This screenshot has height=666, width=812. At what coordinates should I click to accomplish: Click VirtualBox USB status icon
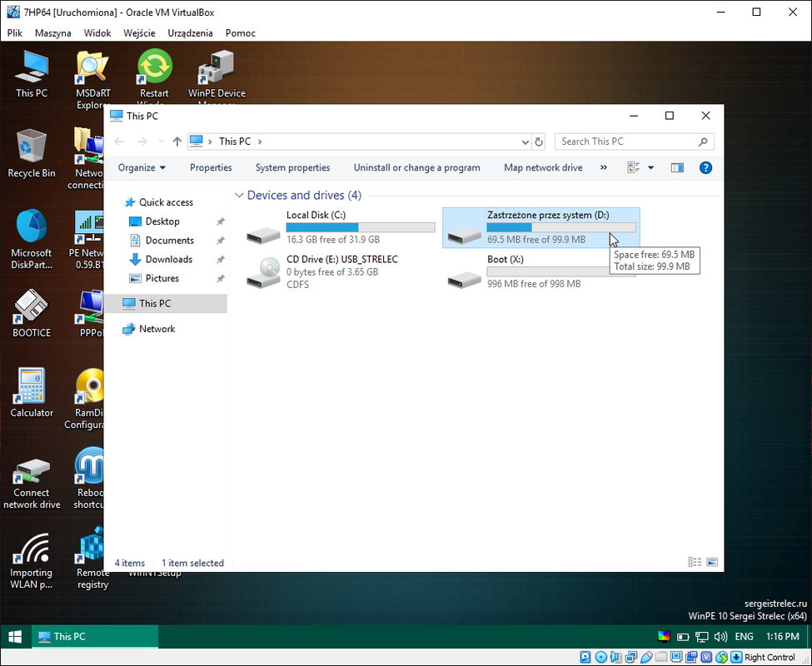pos(646,657)
